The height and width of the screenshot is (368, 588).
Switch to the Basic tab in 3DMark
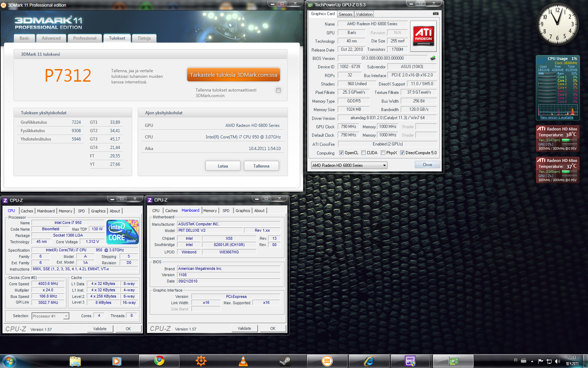pos(24,38)
